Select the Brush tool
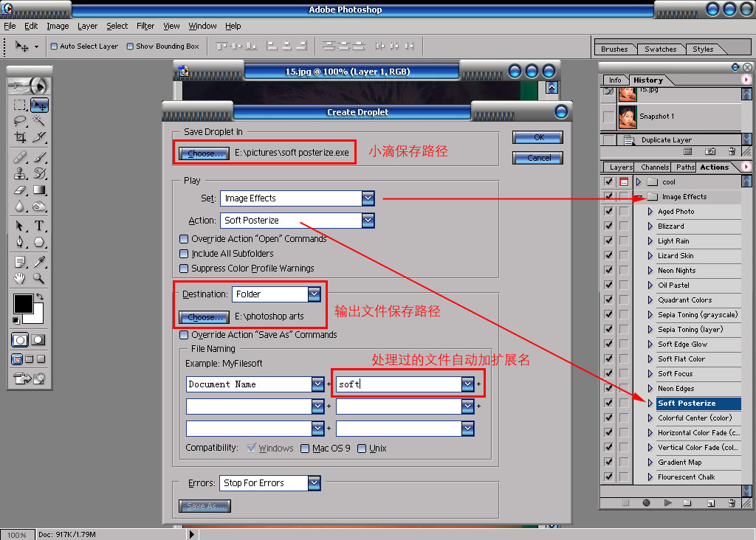This screenshot has height=540, width=756. (39, 157)
